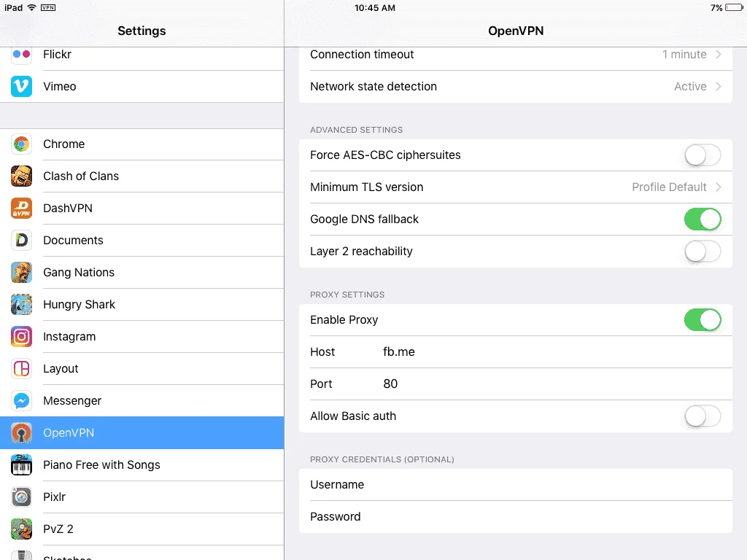
Task: Open Pixlr settings row
Action: pyautogui.click(x=142, y=497)
